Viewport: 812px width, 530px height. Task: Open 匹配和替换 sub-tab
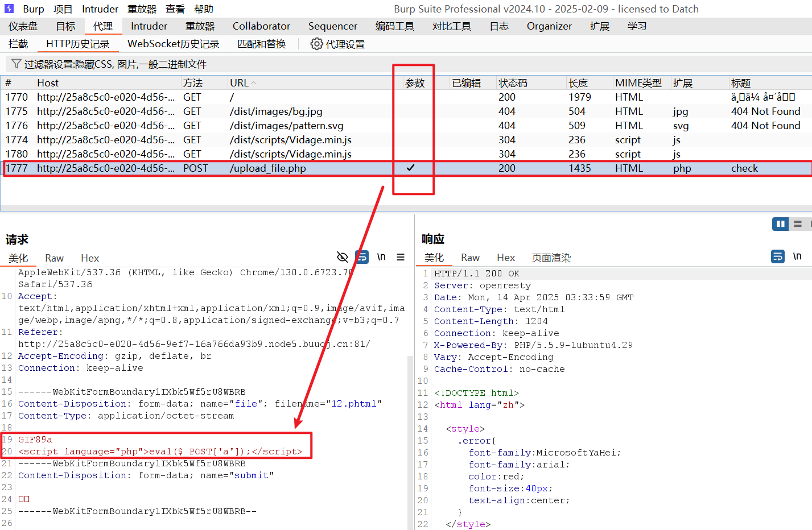(262, 44)
